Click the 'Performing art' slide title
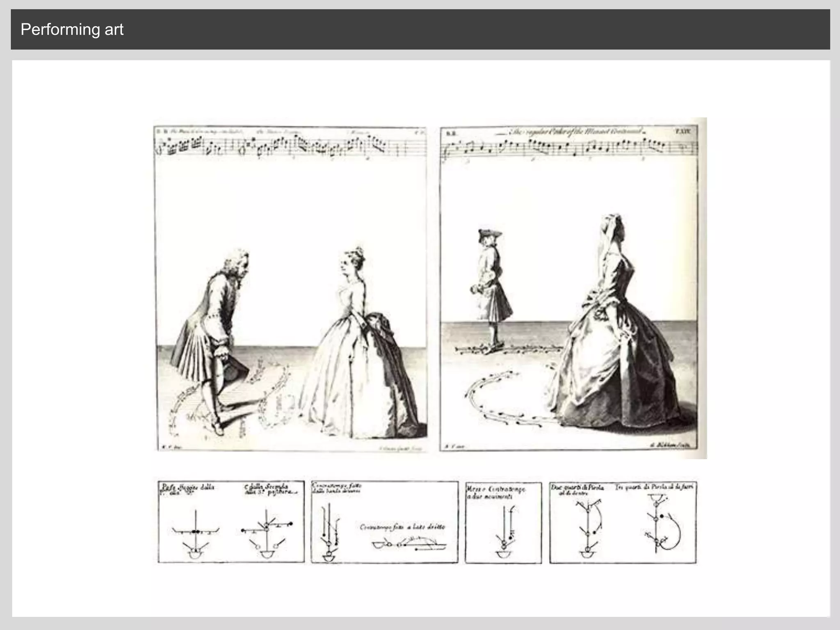Image resolution: width=840 pixels, height=630 pixels. [x=72, y=30]
